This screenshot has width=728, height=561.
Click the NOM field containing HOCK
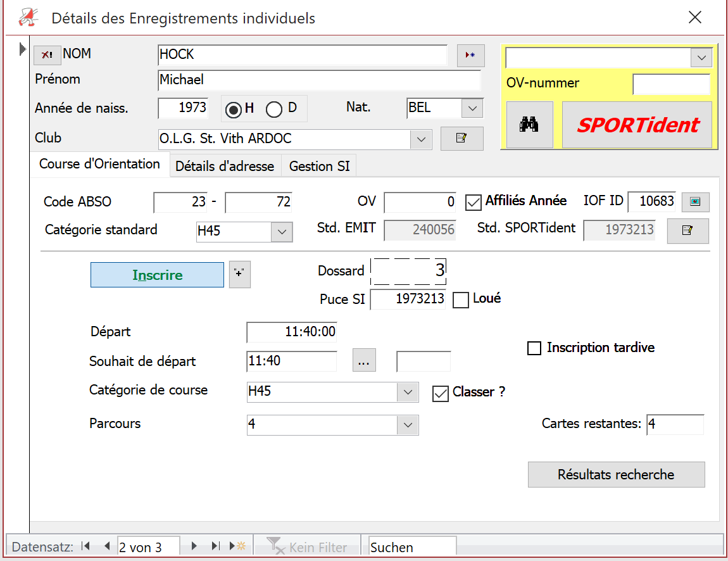pyautogui.click(x=303, y=55)
